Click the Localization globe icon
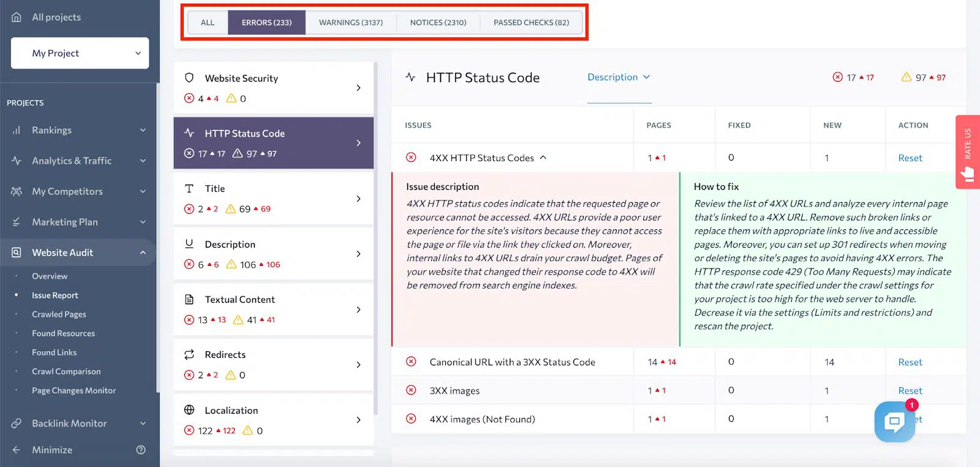Viewport: 980px width, 467px height. point(189,410)
